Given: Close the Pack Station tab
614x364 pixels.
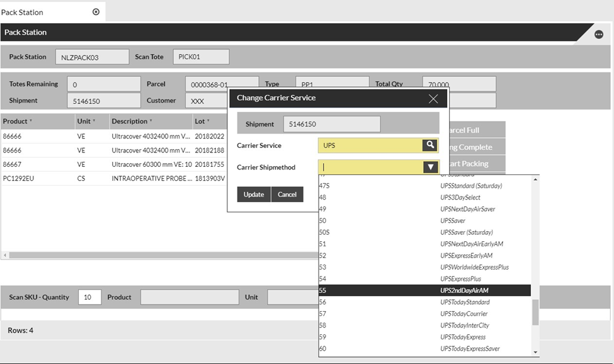Looking at the screenshot, I should [x=96, y=12].
